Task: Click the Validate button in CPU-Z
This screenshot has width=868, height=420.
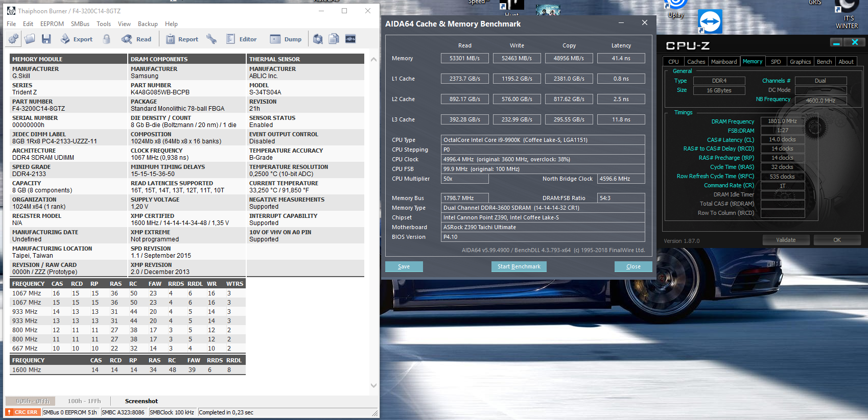Action: coord(786,240)
